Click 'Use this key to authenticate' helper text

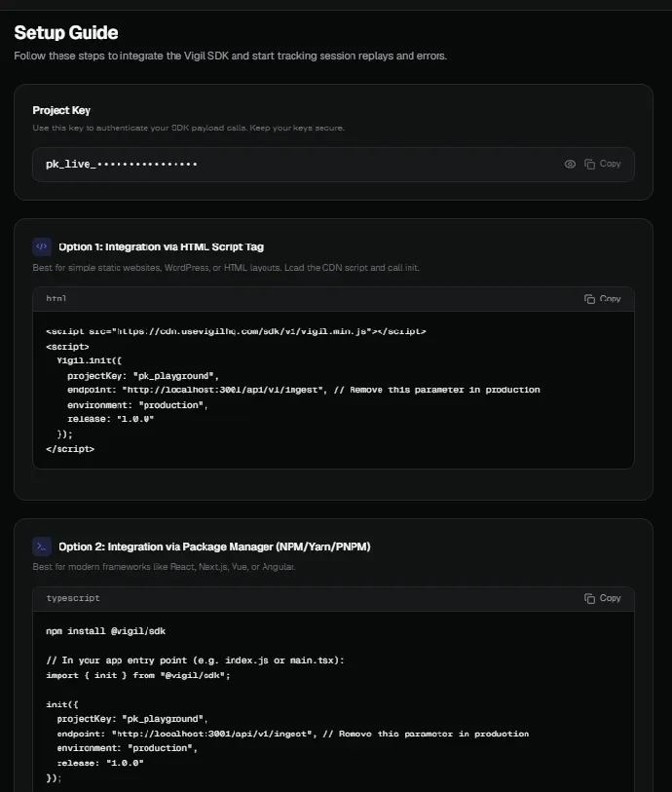pos(188,128)
